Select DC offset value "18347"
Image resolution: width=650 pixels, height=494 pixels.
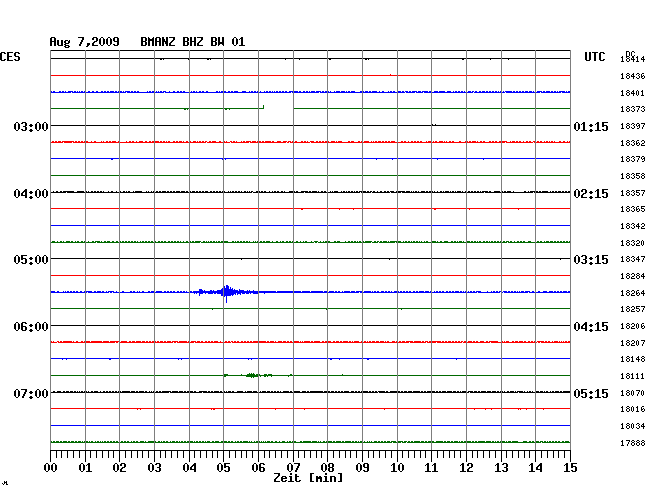(633, 259)
